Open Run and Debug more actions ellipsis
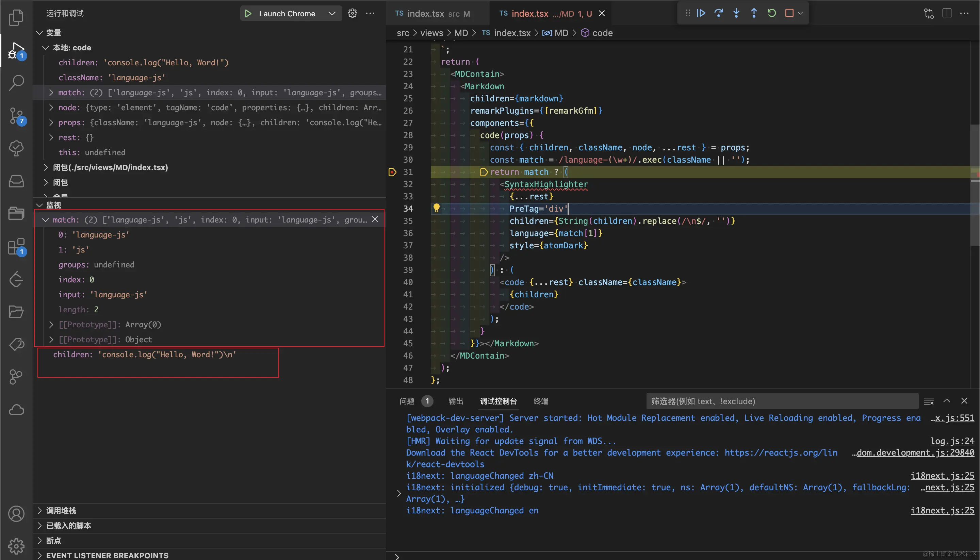Image resolution: width=980 pixels, height=560 pixels. (370, 14)
